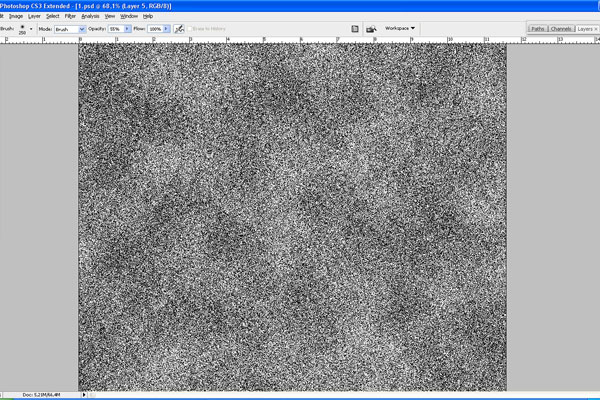Open the Image menu

tap(16, 16)
